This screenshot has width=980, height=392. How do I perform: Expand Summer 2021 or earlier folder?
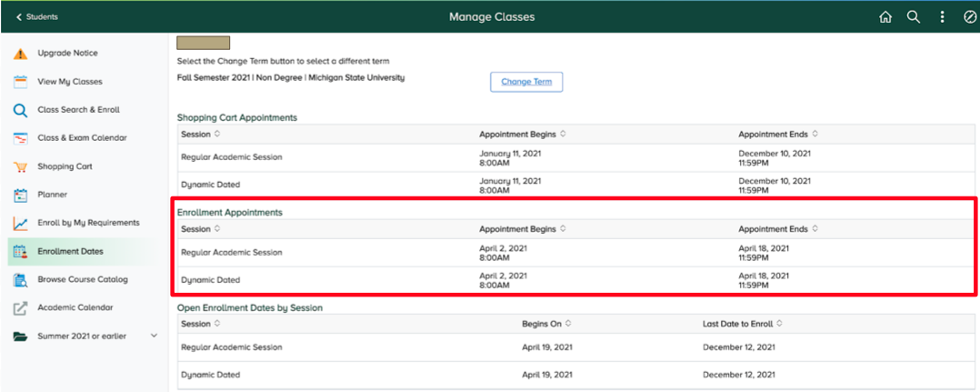[153, 337]
